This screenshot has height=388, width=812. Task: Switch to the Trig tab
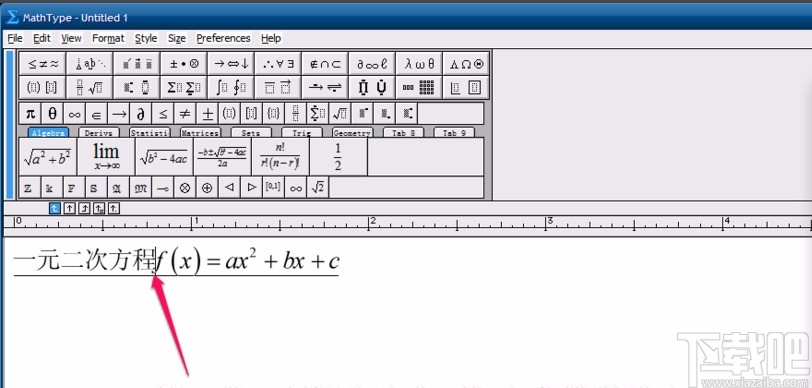tap(301, 133)
